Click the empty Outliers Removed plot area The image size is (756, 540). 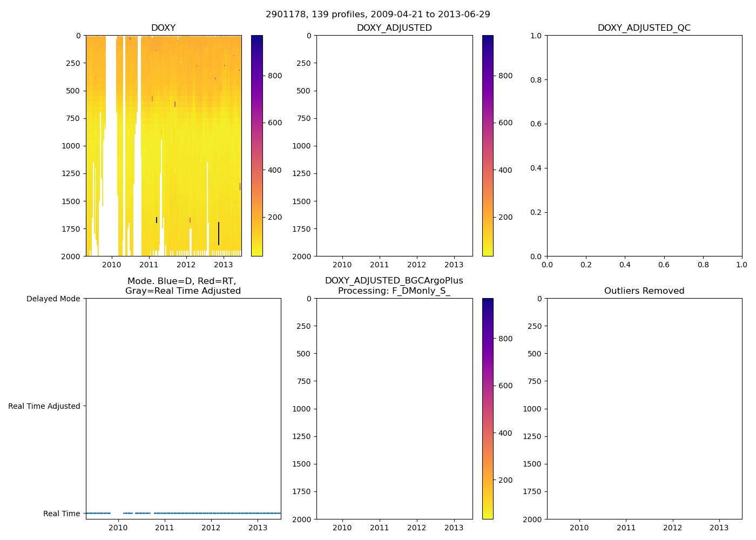(644, 409)
